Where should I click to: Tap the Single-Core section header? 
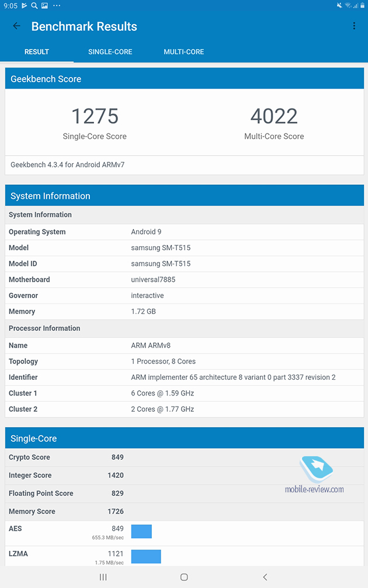[185, 438]
